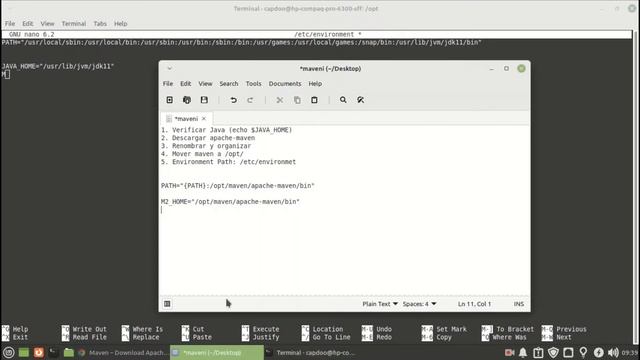Click the clipboard tray icon

pos(538,352)
